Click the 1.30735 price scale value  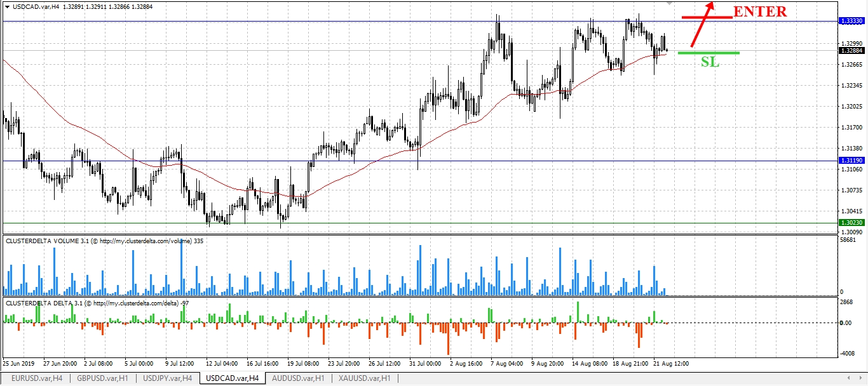pyautogui.click(x=851, y=190)
